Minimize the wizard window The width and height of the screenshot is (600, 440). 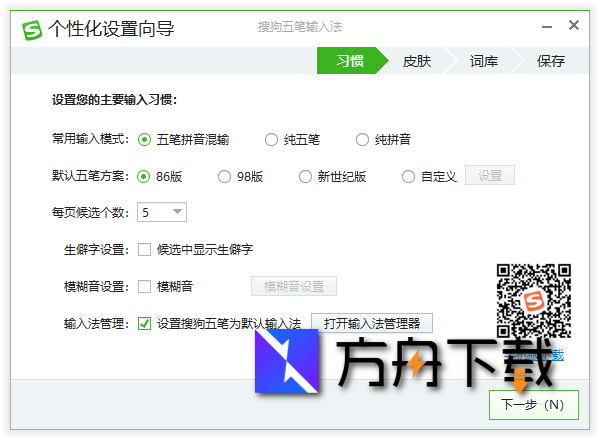[547, 27]
